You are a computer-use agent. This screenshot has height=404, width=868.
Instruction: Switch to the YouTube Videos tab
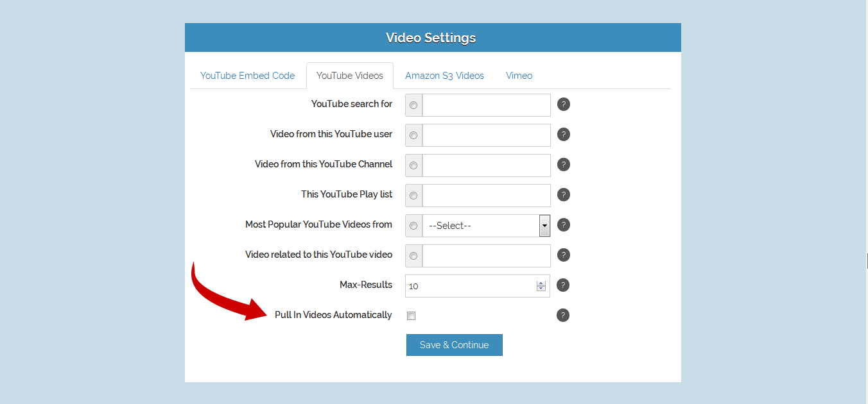(x=350, y=76)
